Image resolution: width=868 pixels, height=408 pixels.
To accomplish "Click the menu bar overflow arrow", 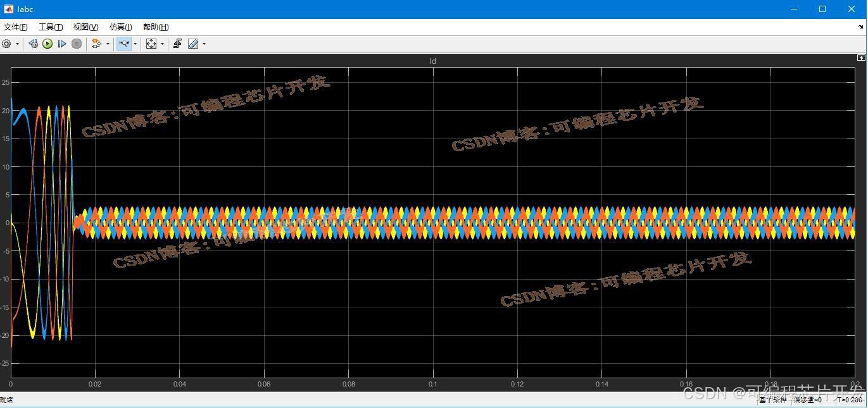I will 861,27.
